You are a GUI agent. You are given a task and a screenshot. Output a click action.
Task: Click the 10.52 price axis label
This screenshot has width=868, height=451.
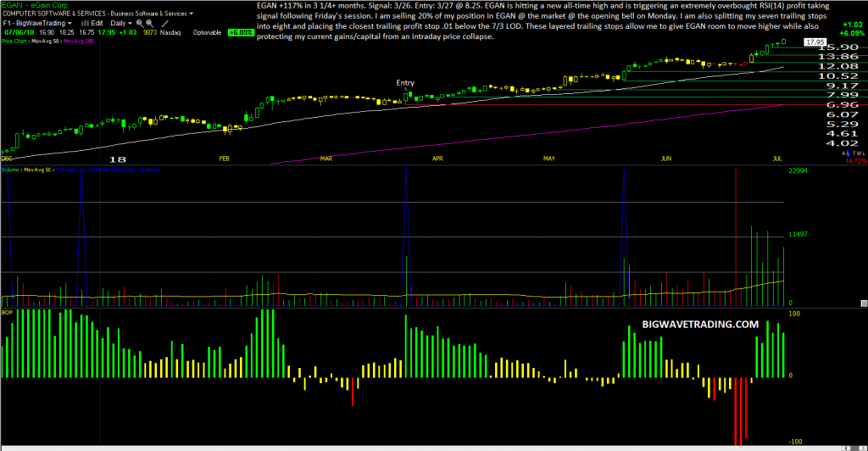pos(837,75)
